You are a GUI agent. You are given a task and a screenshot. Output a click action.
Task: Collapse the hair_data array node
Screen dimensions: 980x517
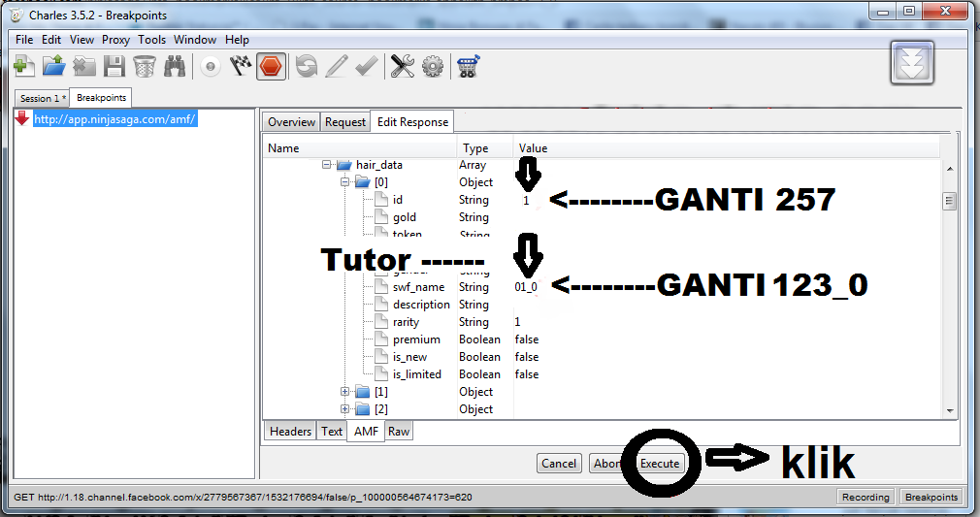pyautogui.click(x=326, y=165)
